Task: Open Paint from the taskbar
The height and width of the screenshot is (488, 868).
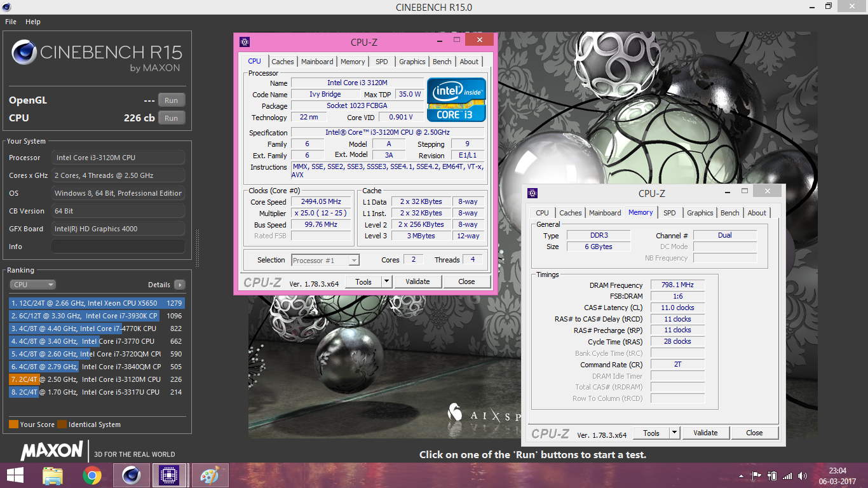Action: [209, 475]
